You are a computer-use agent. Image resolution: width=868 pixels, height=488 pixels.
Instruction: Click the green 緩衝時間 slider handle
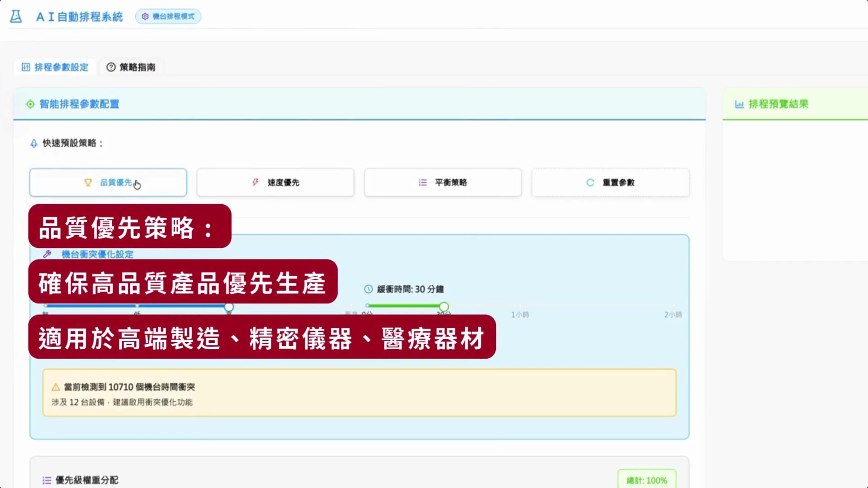[444, 306]
